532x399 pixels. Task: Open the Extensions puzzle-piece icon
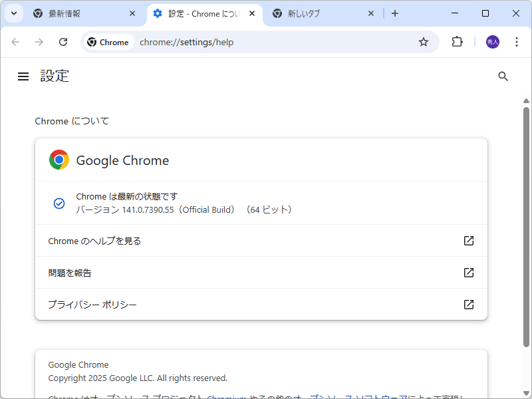[457, 41]
